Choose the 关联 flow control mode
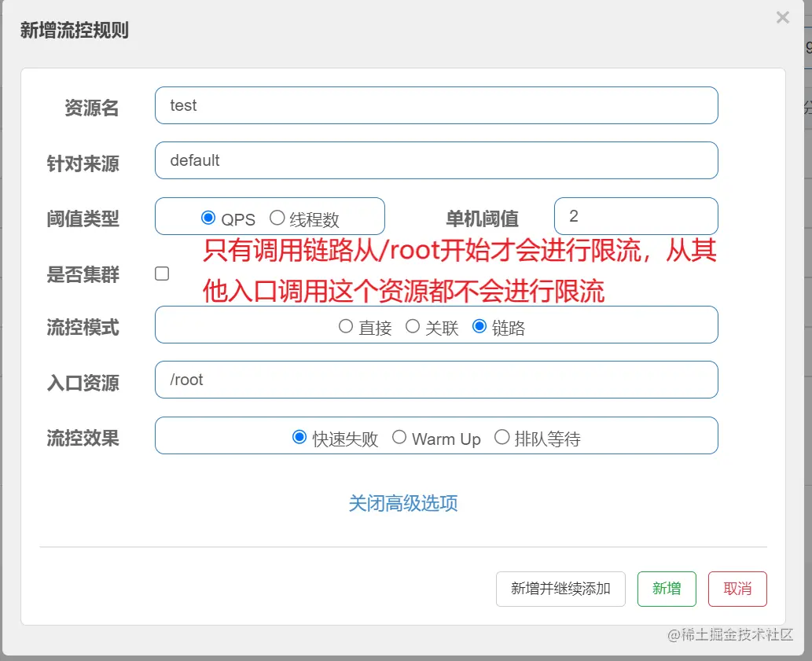Viewport: 812px width, 661px height. tap(413, 326)
